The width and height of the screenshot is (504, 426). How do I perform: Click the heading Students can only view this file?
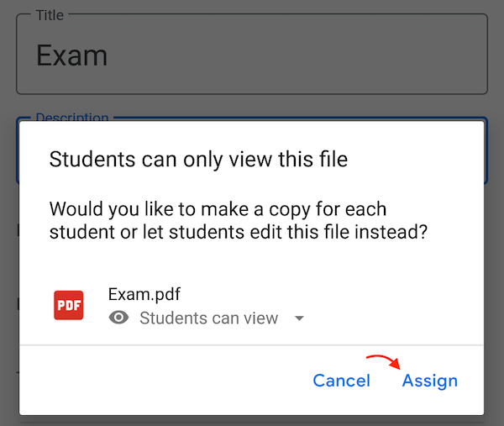tap(198, 159)
